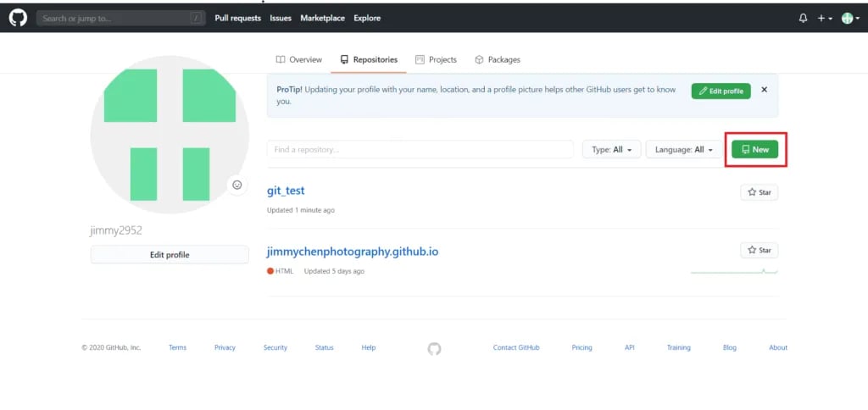Click the © 2020 GitHub, Inc. text
Image resolution: width=868 pixels, height=410 pixels.
click(x=111, y=347)
